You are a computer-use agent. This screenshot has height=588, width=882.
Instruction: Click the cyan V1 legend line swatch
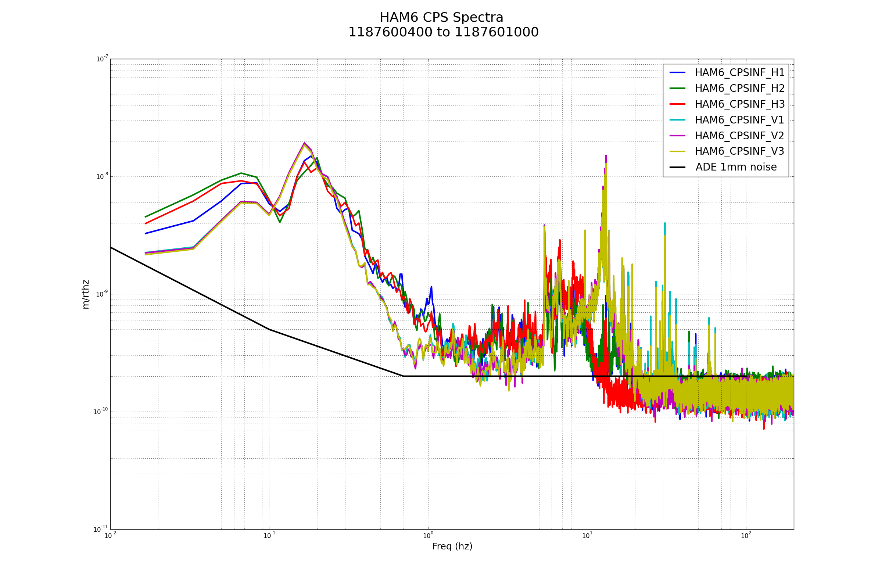(x=677, y=120)
